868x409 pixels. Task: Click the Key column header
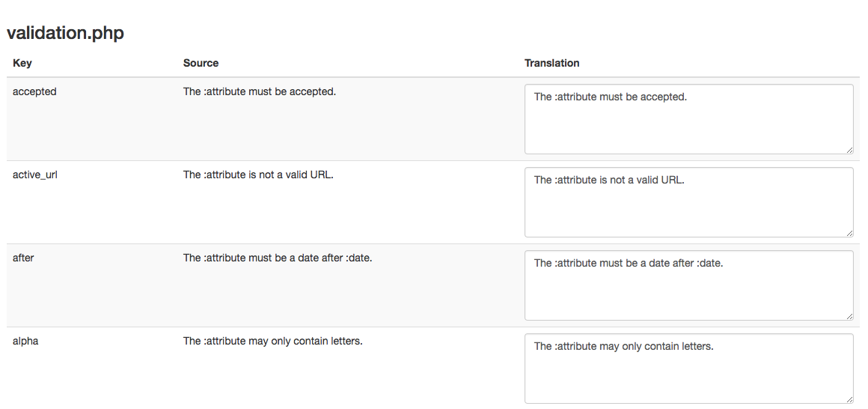[22, 63]
